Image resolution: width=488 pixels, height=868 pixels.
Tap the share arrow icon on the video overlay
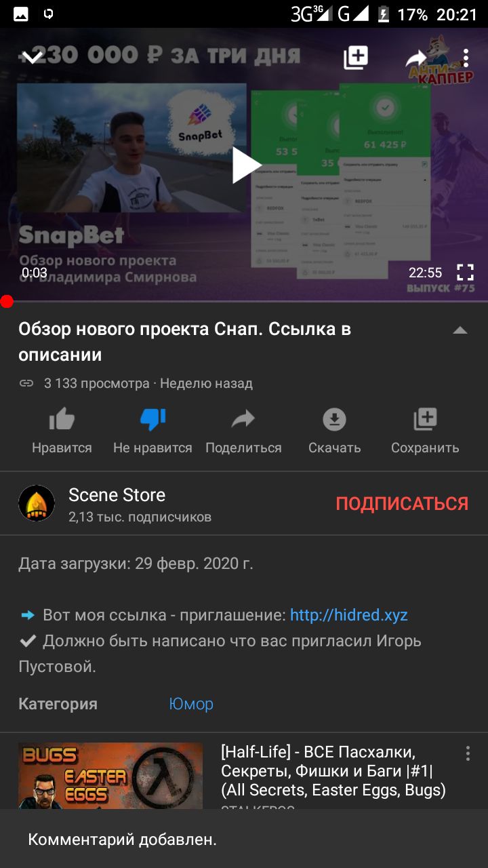[415, 58]
